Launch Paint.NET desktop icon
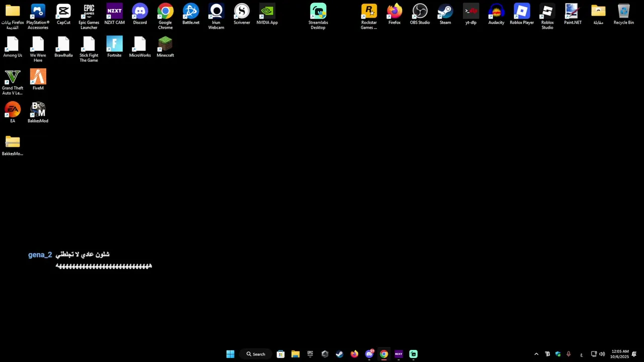 pyautogui.click(x=573, y=14)
